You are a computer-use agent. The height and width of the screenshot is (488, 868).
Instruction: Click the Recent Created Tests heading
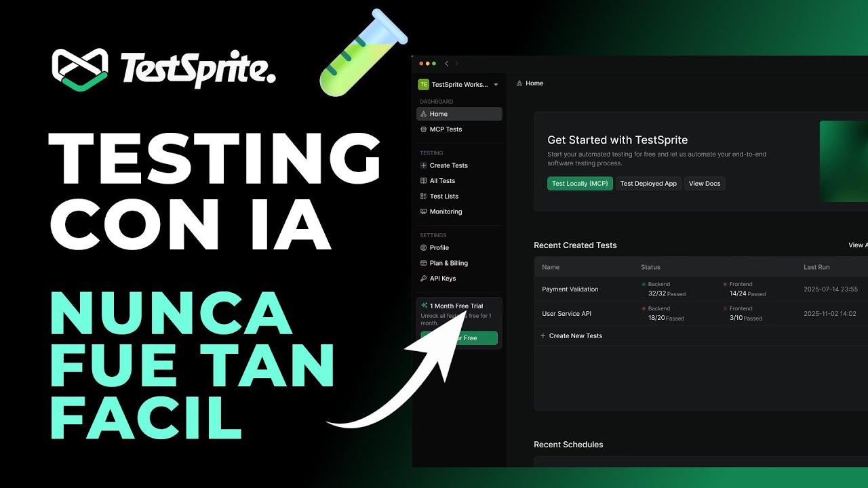click(x=575, y=245)
